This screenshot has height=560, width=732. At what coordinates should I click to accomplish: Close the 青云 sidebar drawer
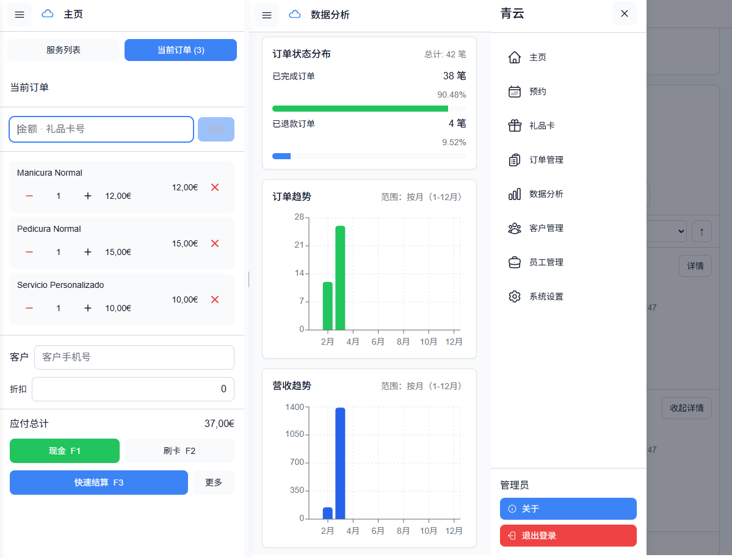coord(624,13)
